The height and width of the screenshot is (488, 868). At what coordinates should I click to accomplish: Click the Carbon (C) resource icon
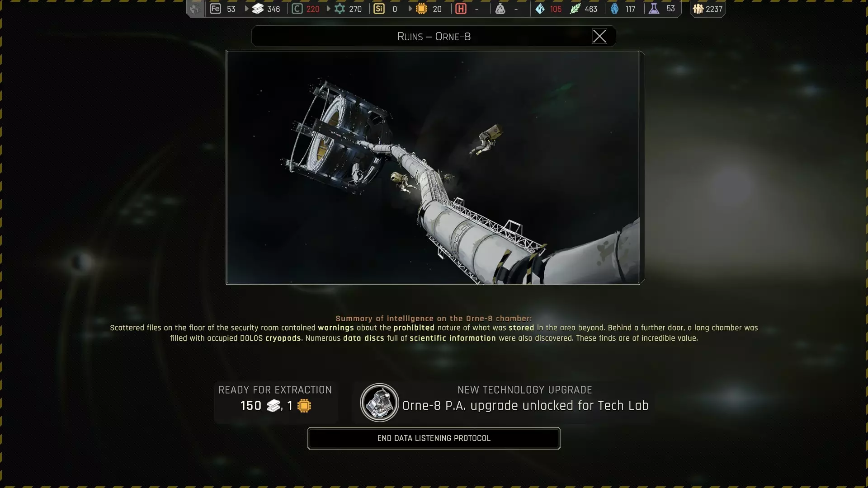[x=297, y=9]
